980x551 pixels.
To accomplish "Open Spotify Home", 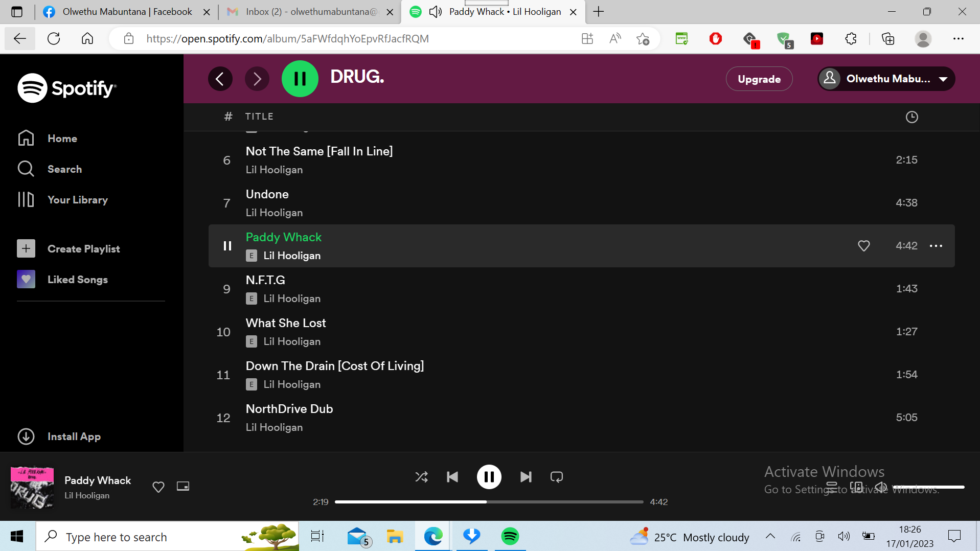I will (48, 139).
